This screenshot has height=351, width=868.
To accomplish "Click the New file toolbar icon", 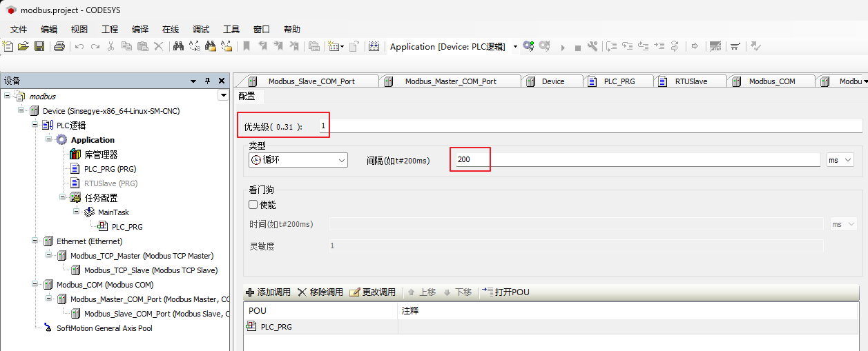I will point(8,46).
